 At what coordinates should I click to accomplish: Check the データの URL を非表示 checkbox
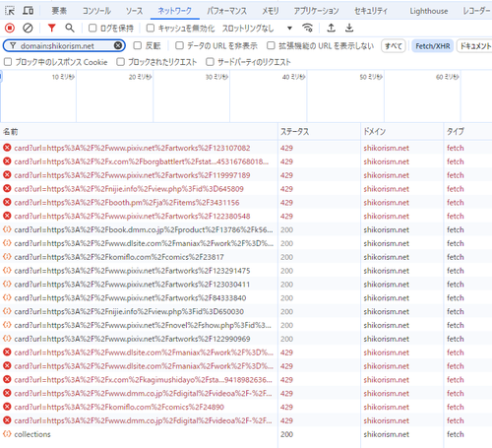[x=179, y=45]
